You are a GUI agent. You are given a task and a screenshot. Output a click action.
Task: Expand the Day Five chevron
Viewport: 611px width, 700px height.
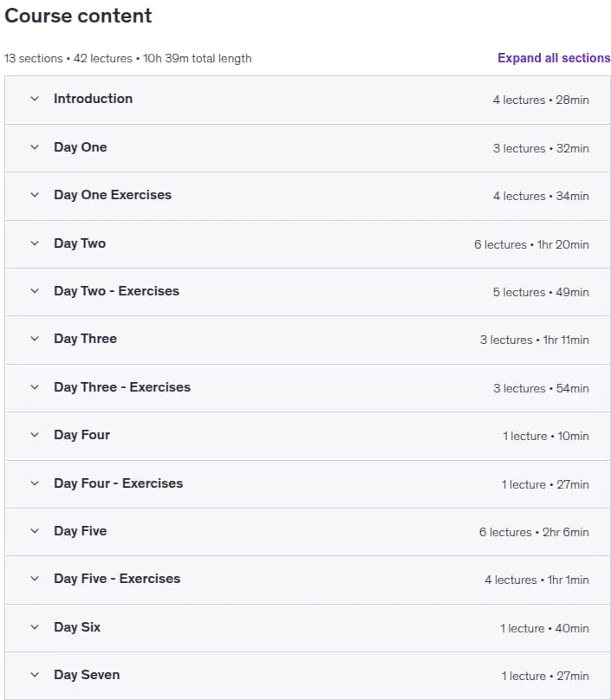click(35, 531)
